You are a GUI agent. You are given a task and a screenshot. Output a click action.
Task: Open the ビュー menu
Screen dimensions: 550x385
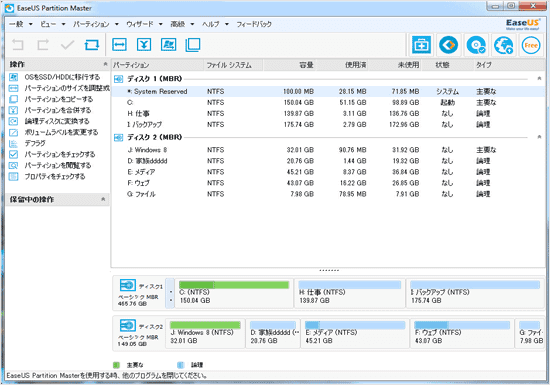coord(48,24)
